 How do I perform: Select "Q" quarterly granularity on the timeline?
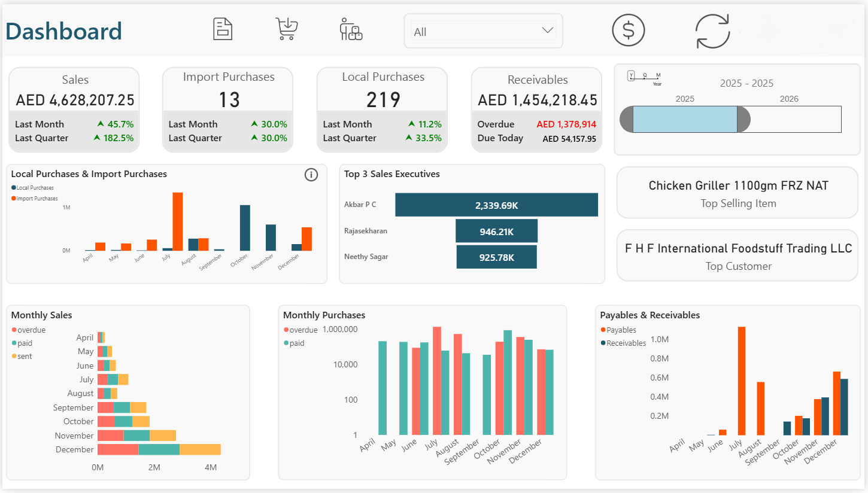[645, 75]
